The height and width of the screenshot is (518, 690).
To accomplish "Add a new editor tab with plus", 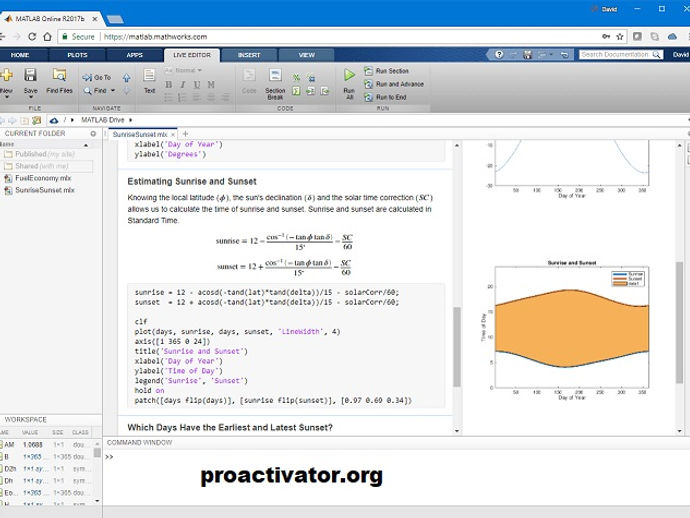I will (185, 133).
